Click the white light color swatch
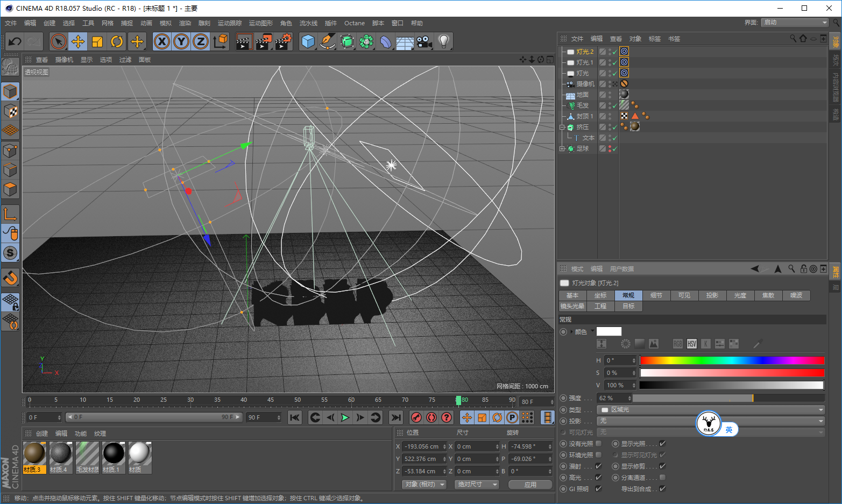The image size is (842, 504). 609,331
